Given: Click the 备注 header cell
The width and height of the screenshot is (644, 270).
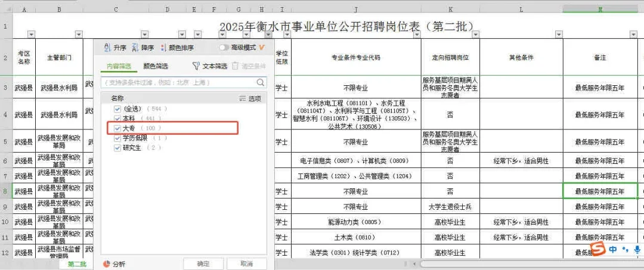Looking at the screenshot, I should pyautogui.click(x=600, y=57).
